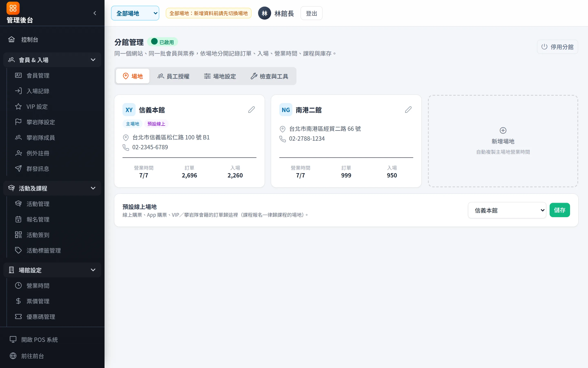Open 控制台 from the sidebar
Viewport: 588px width, 368px height.
[52, 39]
